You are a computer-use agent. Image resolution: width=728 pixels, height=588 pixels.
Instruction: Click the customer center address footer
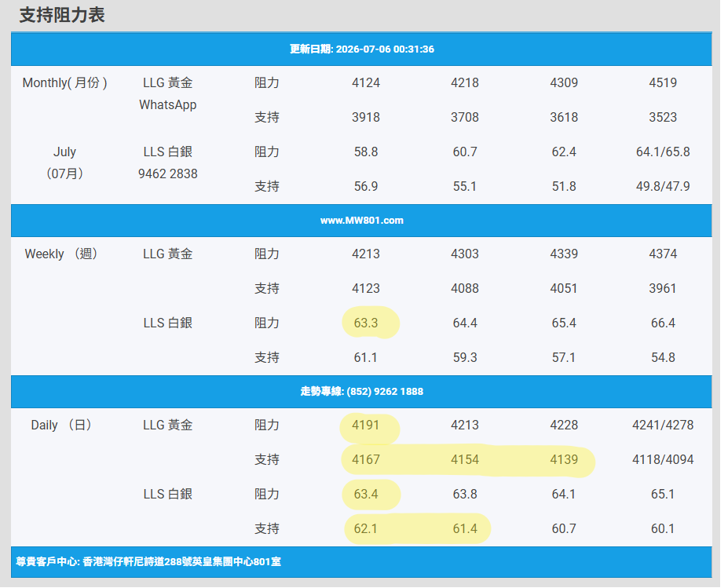[x=148, y=562]
